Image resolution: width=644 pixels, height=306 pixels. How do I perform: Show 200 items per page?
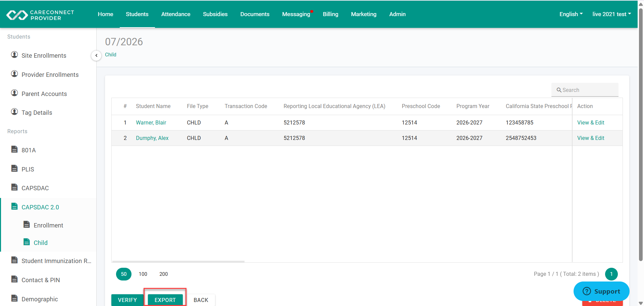164,274
